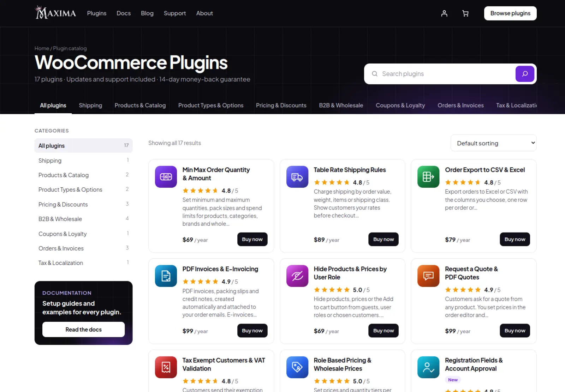565x392 pixels.
Task: Switch to the Shipping tab
Action: tap(90, 105)
